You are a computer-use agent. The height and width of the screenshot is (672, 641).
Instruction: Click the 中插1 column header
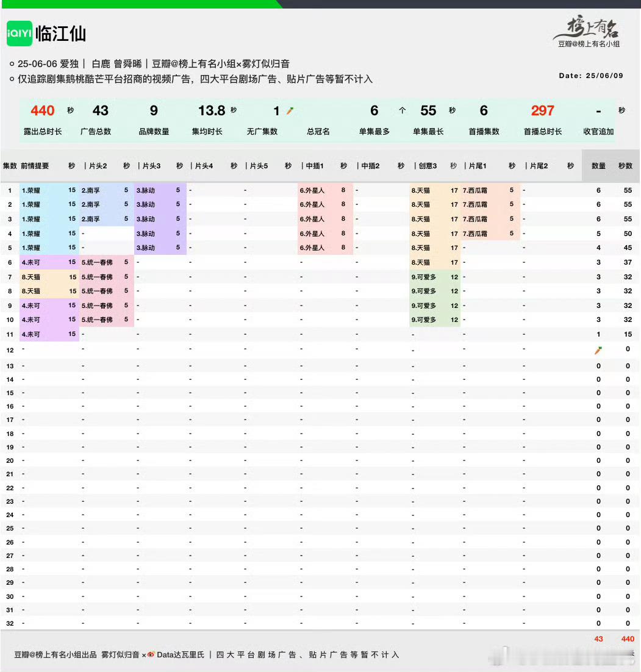click(315, 166)
